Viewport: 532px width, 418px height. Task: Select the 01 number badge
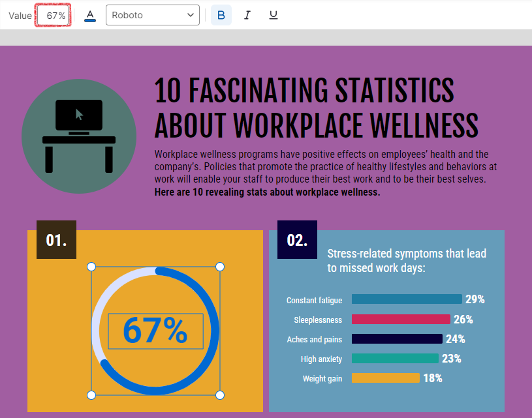(56, 240)
